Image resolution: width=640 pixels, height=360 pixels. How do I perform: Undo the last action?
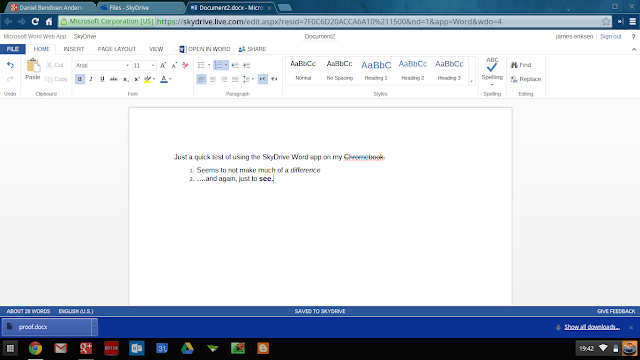coord(10,65)
